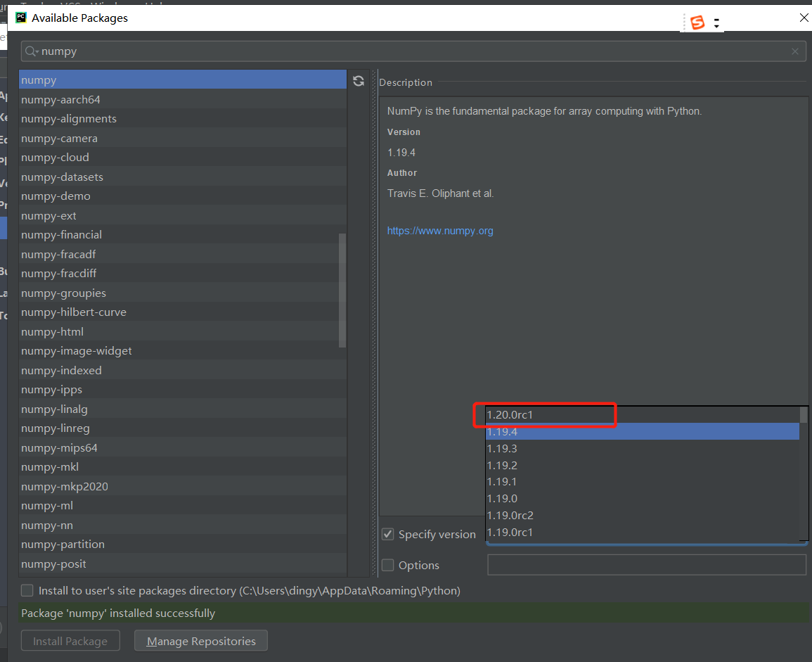Close the Available Packages dialog
Screen dimensions: 812x662
804,18
